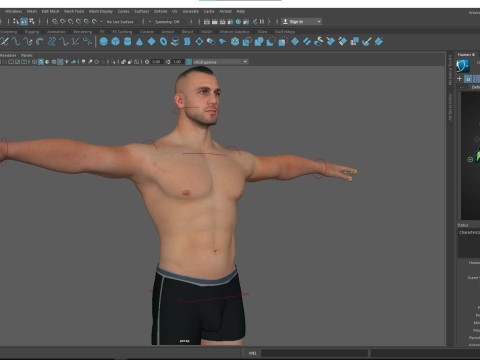
Task: Click the SVG/type diamond outline shelf icon
Action: [199, 42]
